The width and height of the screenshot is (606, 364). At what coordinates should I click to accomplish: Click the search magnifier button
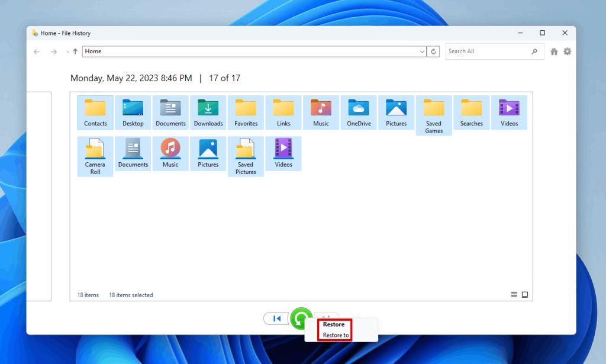click(x=534, y=51)
